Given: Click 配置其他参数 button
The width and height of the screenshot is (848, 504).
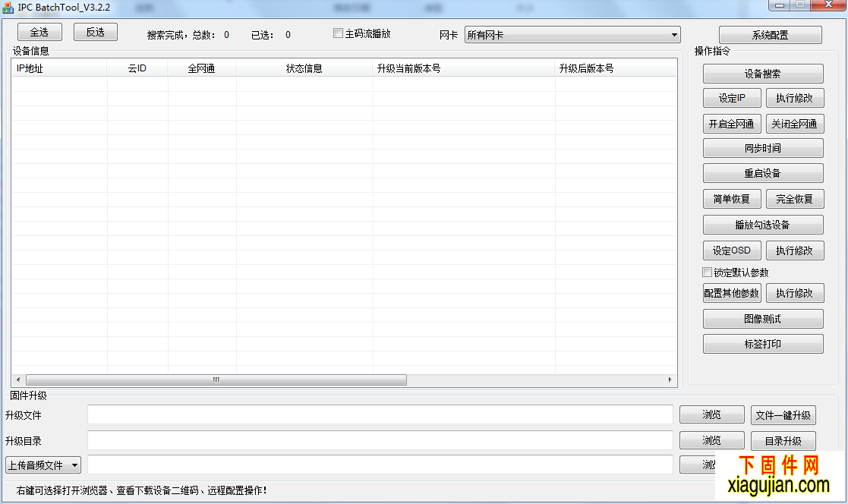Looking at the screenshot, I should (x=732, y=293).
